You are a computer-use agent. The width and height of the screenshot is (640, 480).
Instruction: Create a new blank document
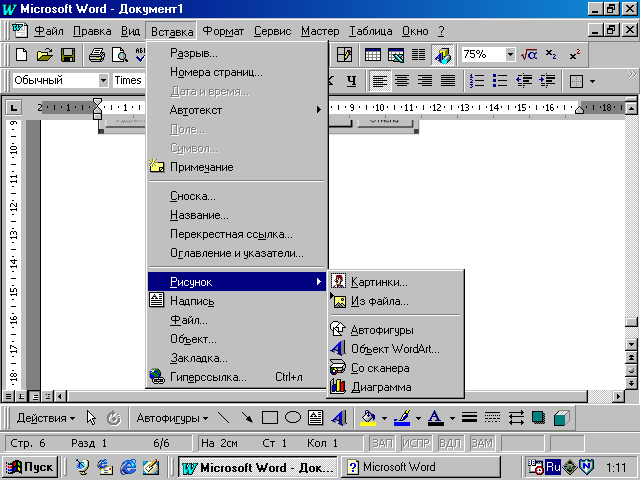21,55
